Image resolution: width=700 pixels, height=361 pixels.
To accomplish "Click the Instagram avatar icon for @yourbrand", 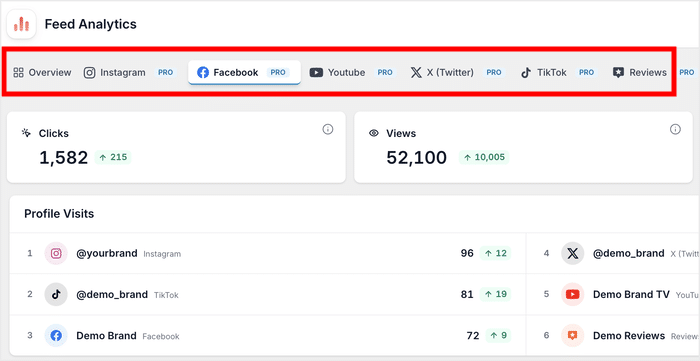I will point(56,253).
